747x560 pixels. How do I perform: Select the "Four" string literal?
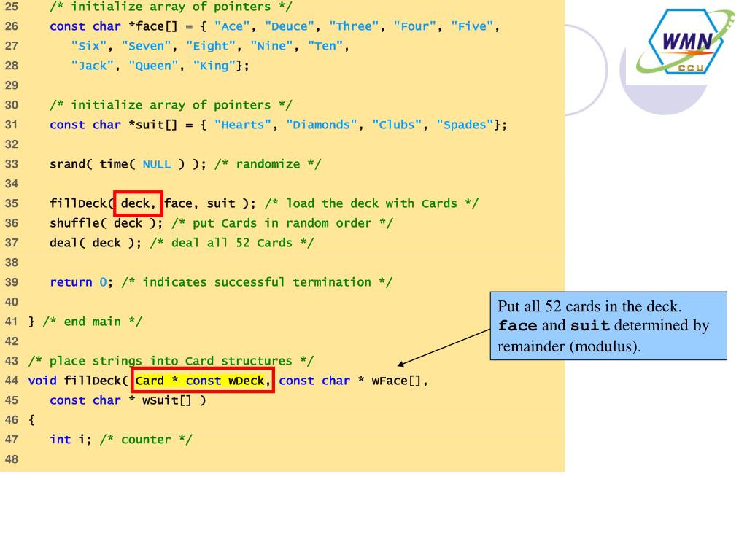pos(415,26)
